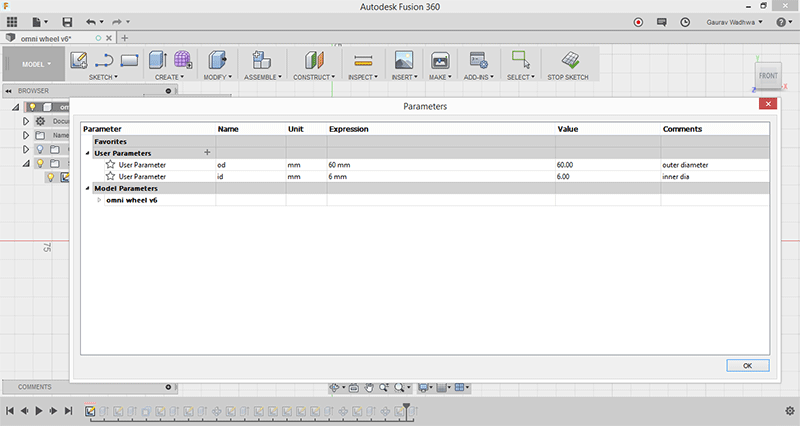Open Gaurav Wadhwa account menu
This screenshot has width=800, height=426.
pos(734,22)
